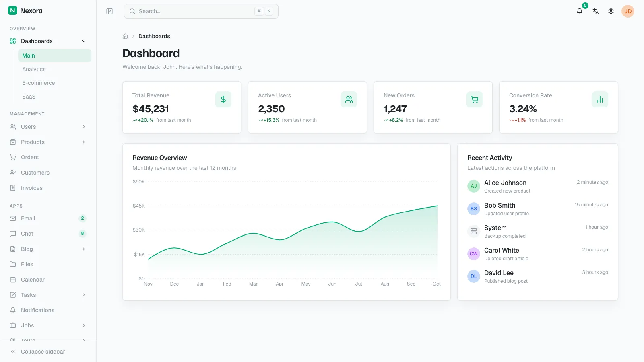Click the Conversion Rate bar chart icon
Screen dimensions: 644x362
click(x=600, y=99)
